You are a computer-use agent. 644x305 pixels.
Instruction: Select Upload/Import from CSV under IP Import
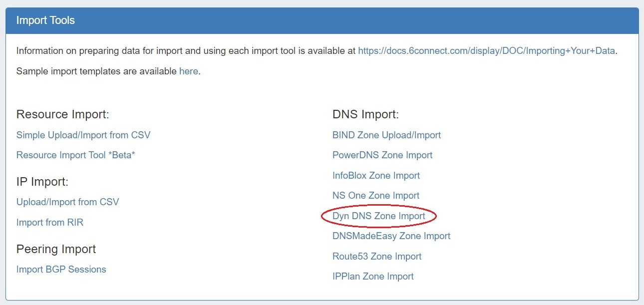click(x=68, y=202)
